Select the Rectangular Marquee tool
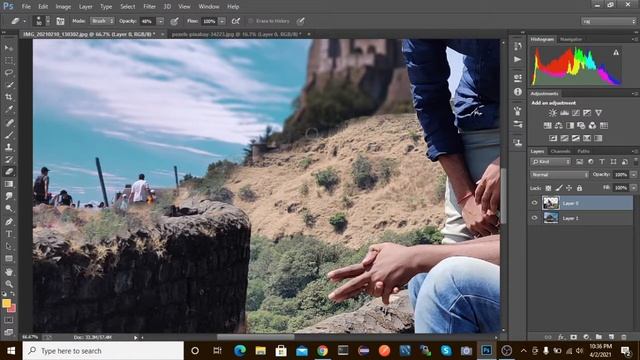Screen dimensions: 640x360 coord(9,60)
